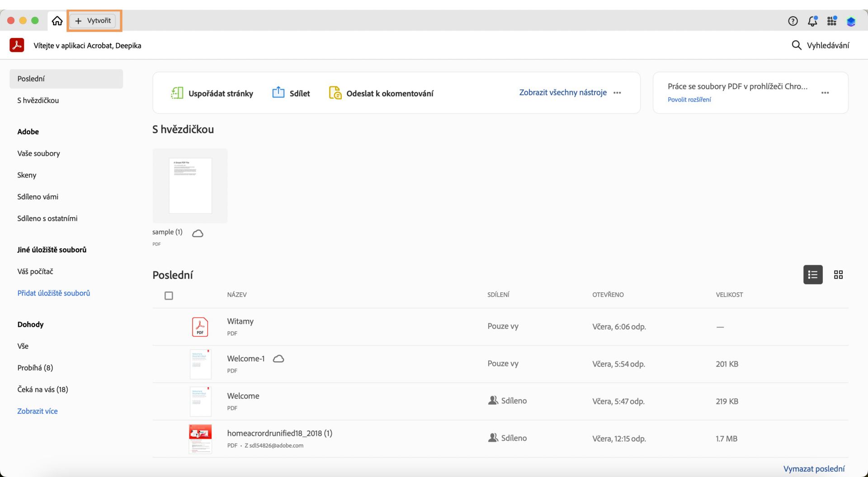Click the 1.7 MB size value

726,439
